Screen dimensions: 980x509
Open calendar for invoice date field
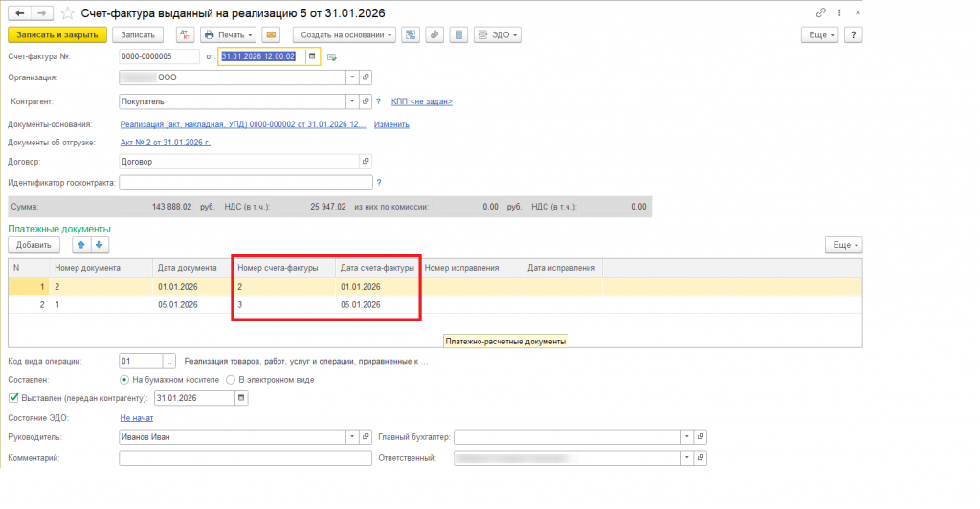point(312,56)
